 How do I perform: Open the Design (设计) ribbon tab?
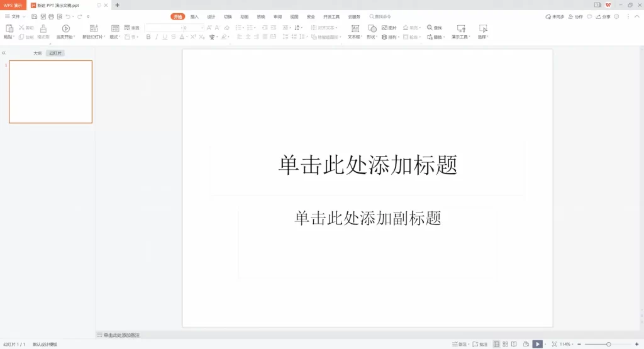coord(211,17)
